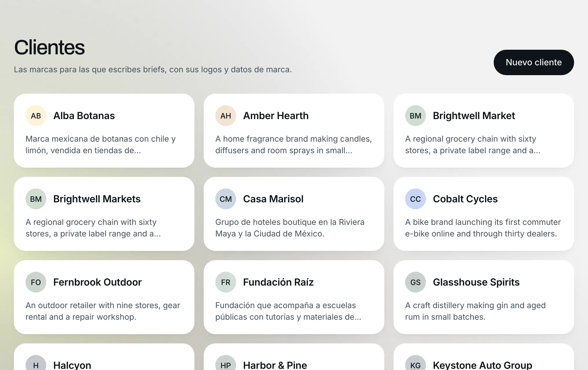Open Fernbrook Outdoor client title
588x370 pixels.
[97, 282]
